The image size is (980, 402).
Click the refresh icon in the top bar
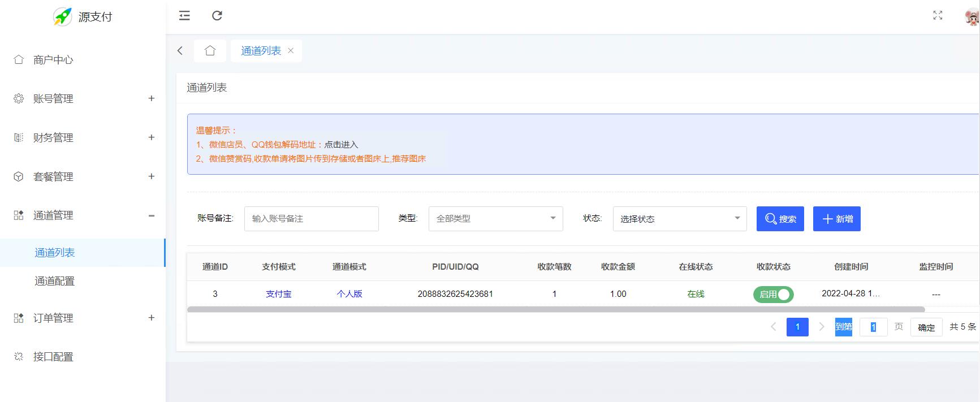217,16
